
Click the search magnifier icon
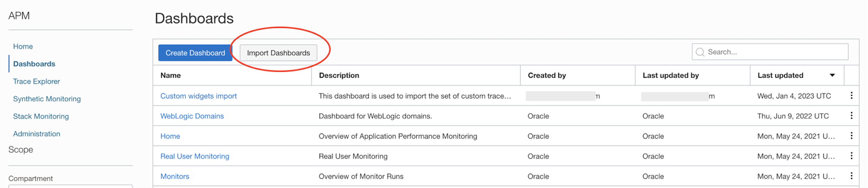click(700, 52)
